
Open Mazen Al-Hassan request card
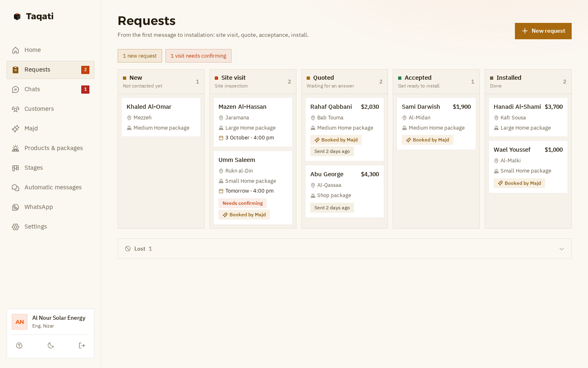pos(253,122)
